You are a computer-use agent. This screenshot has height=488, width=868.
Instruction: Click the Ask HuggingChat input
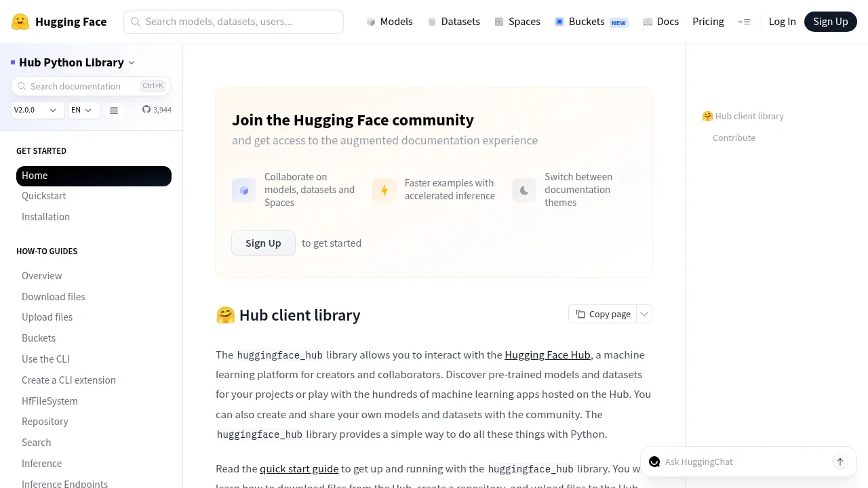[745, 462]
